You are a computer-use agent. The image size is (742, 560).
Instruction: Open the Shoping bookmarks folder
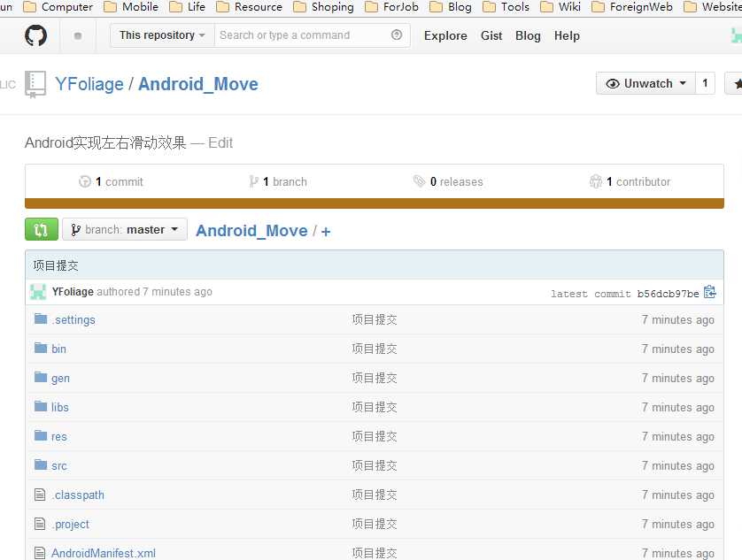pos(323,7)
